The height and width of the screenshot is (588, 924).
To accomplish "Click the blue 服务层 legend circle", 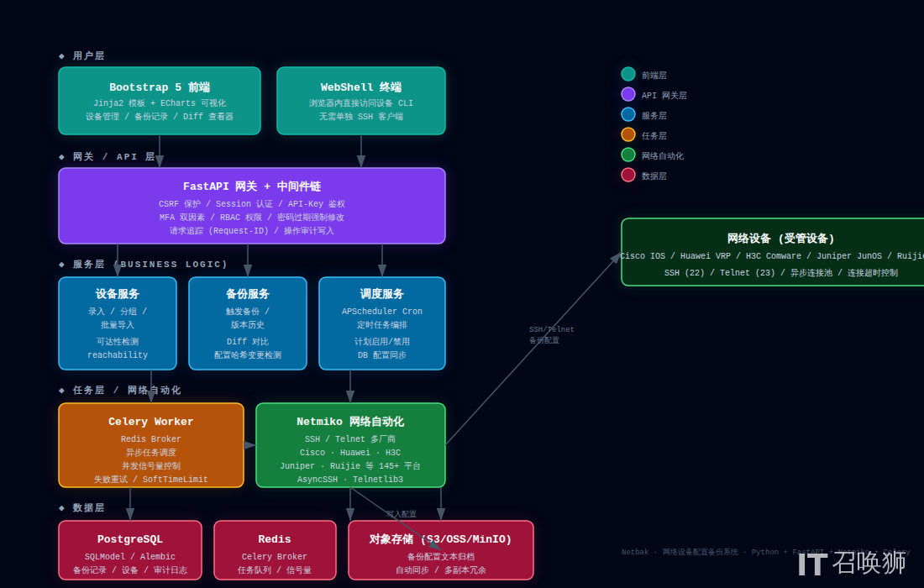I will click(628, 114).
